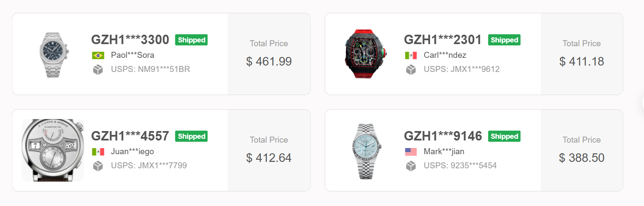The image size is (644, 206).
Task: Open the red skeleton watch thumbnail
Action: coord(366,54)
